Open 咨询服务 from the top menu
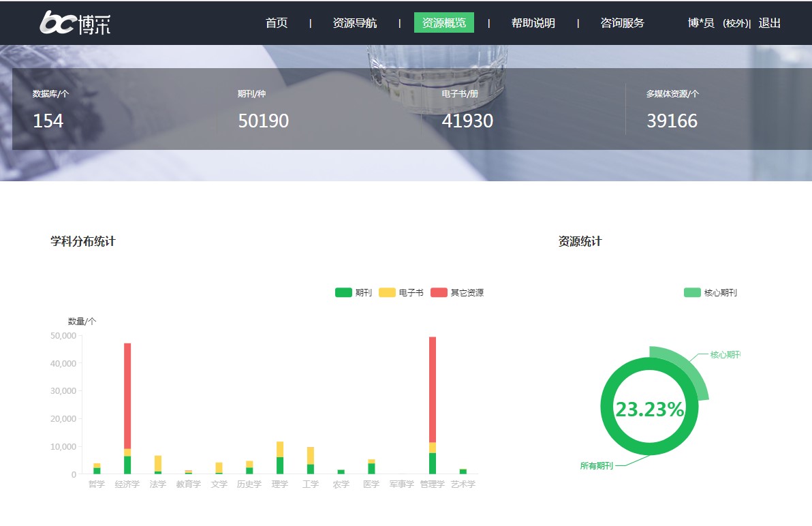The width and height of the screenshot is (812, 526). (622, 23)
